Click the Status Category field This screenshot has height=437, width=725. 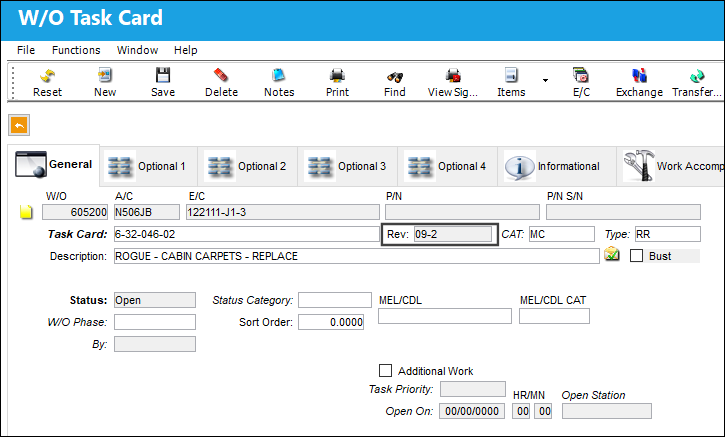(335, 300)
